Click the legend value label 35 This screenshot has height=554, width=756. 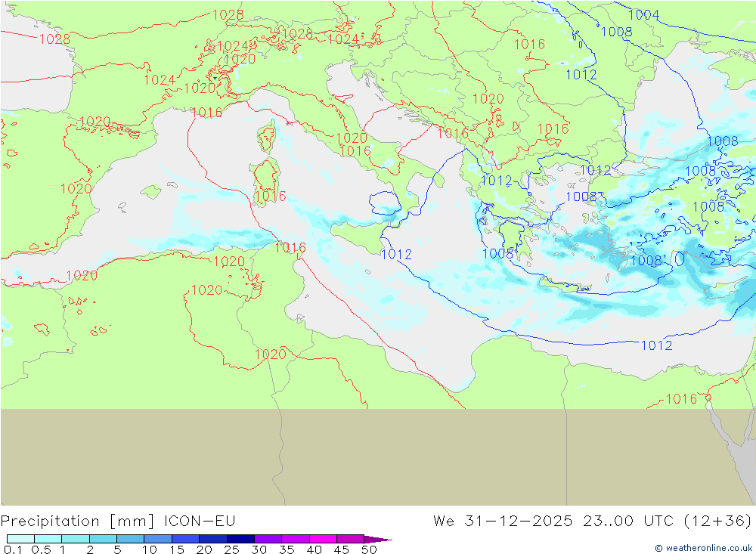pos(287,549)
